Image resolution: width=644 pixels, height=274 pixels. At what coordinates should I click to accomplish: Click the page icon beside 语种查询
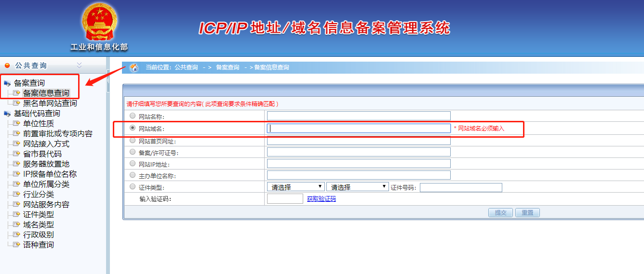click(x=17, y=245)
